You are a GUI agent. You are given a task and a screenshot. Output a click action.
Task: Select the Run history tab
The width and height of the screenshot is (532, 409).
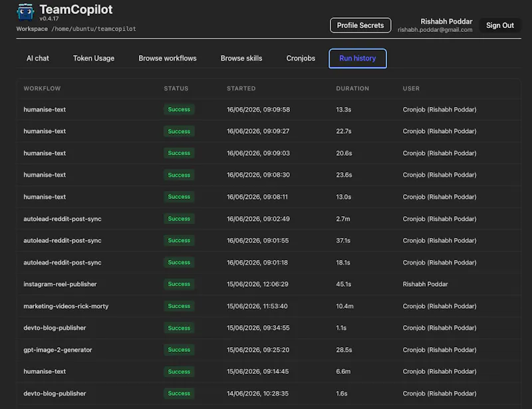[x=358, y=59]
